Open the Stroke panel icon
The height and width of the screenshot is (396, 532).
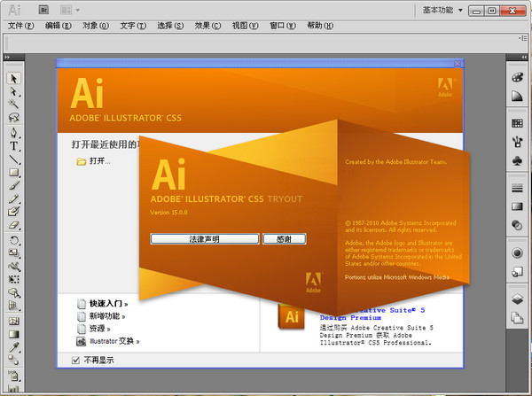518,188
